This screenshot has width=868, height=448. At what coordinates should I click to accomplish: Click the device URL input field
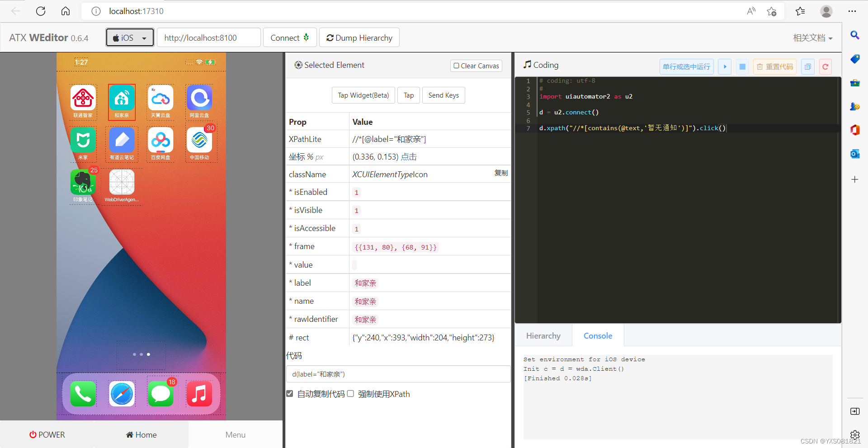[208, 38]
